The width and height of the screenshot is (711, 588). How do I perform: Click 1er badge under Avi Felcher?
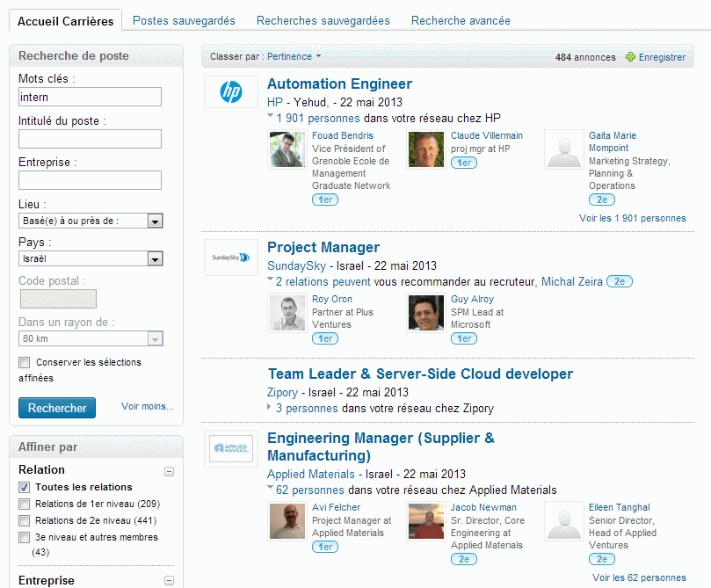pos(325,548)
